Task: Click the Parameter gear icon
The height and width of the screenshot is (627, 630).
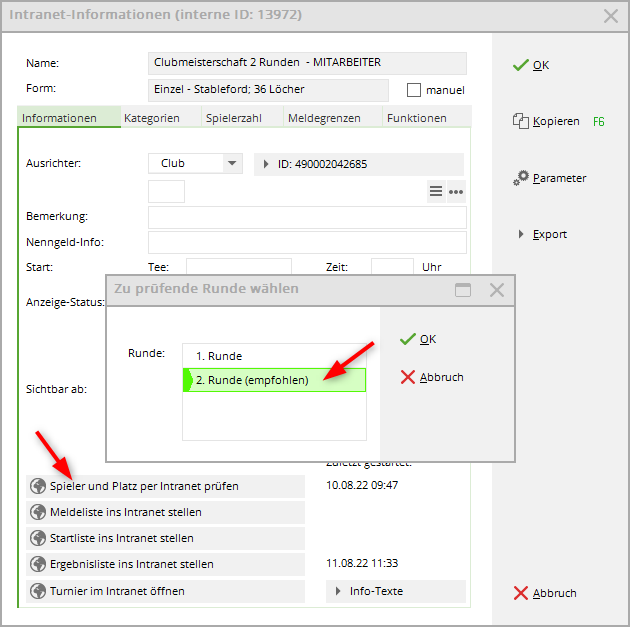Action: (521, 178)
